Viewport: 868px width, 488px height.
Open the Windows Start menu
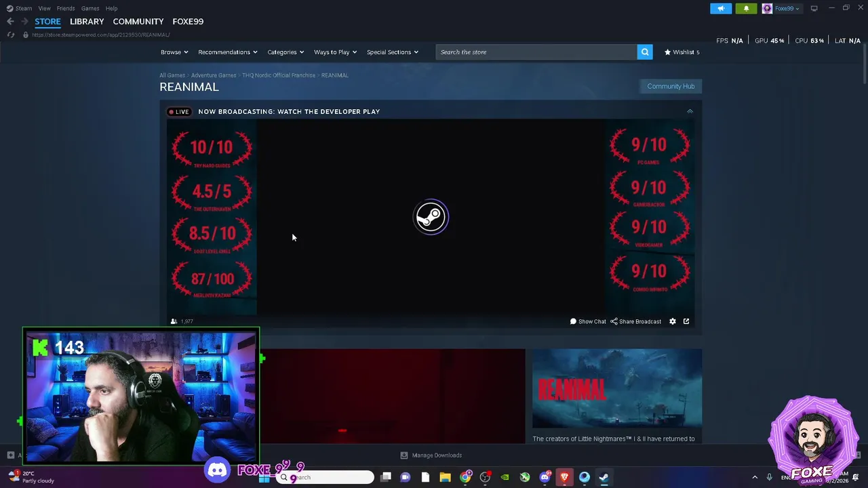click(264, 477)
